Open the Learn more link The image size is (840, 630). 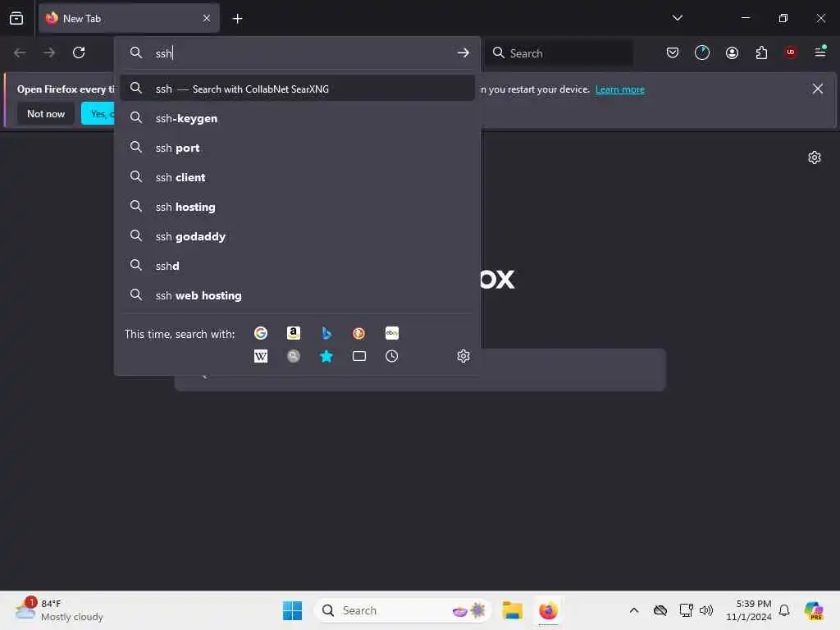(620, 89)
